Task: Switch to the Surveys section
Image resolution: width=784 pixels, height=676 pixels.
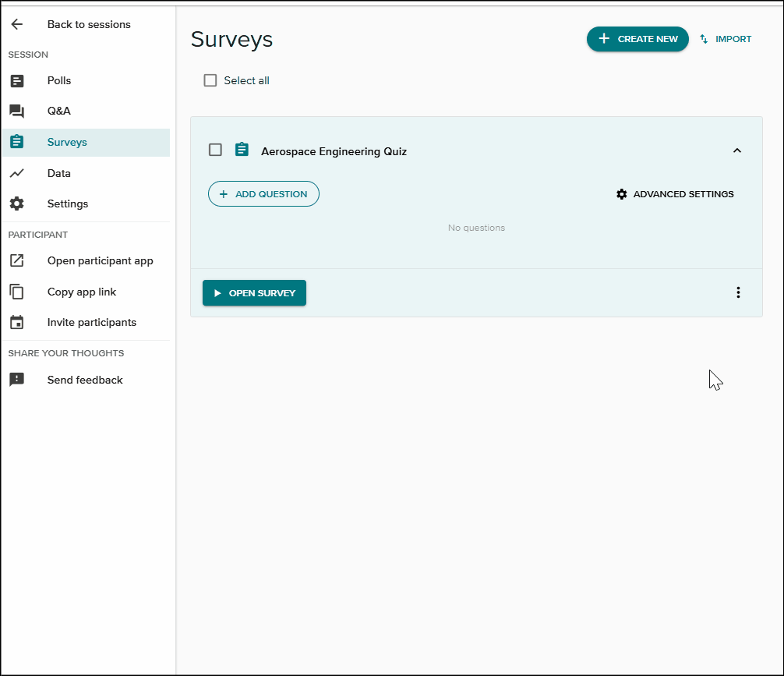Action: (67, 143)
